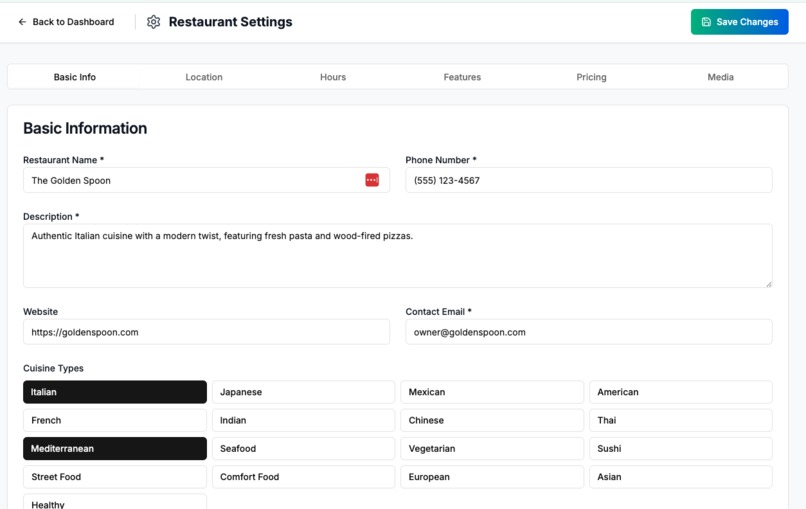Choose the Sushi cuisine option
Viewport: 806px width, 509px height.
click(681, 448)
